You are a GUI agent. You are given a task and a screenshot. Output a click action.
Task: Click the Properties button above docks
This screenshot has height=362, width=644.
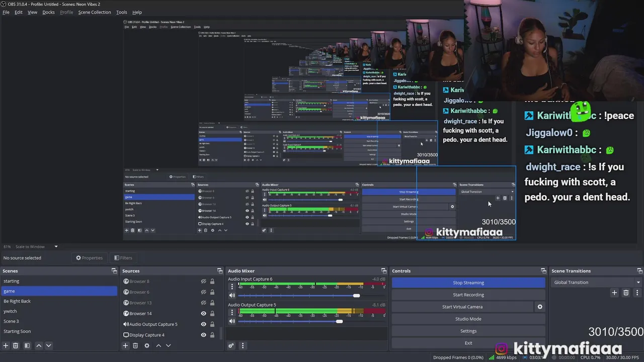89,258
